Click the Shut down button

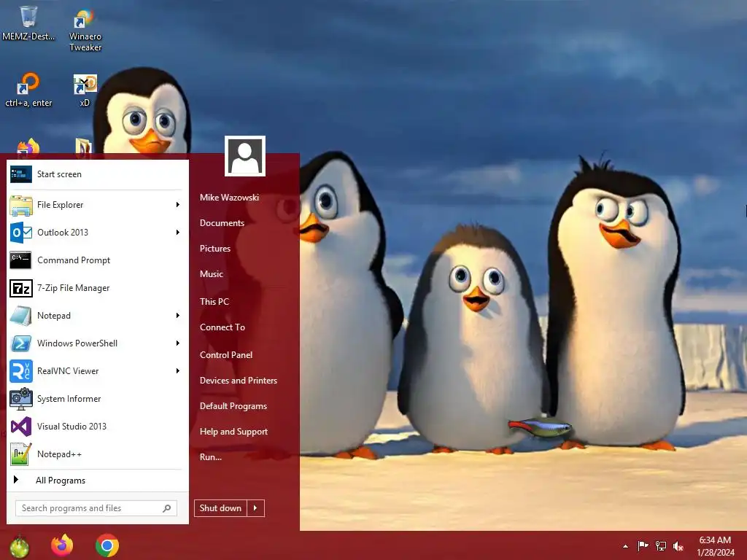(220, 508)
